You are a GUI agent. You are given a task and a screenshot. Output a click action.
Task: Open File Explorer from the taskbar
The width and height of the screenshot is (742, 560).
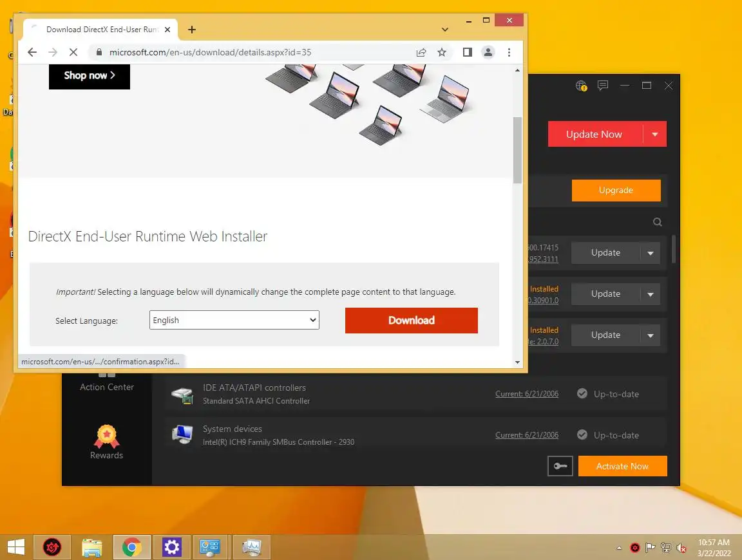coord(92,547)
